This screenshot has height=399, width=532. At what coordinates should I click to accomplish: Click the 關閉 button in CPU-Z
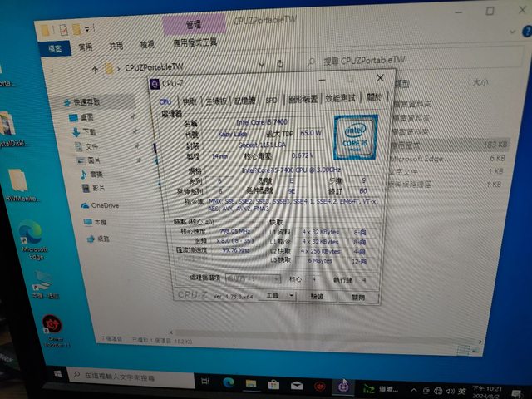tap(357, 297)
